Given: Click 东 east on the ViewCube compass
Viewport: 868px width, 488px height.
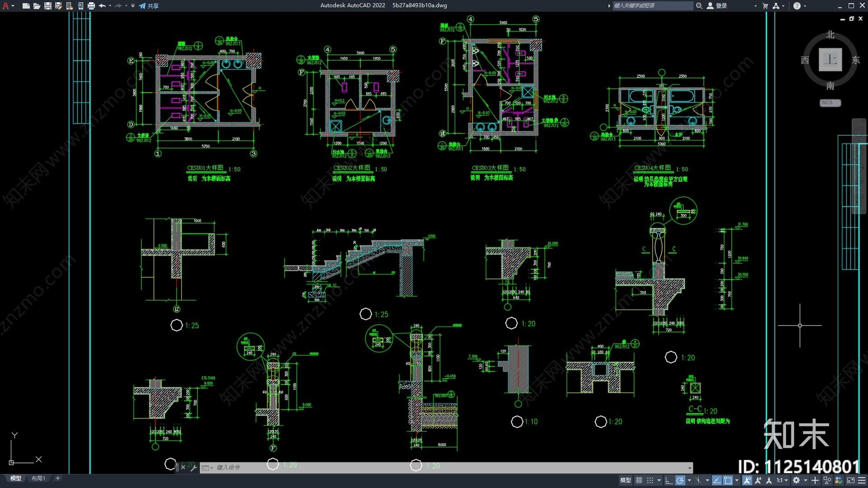Looking at the screenshot, I should 856,60.
